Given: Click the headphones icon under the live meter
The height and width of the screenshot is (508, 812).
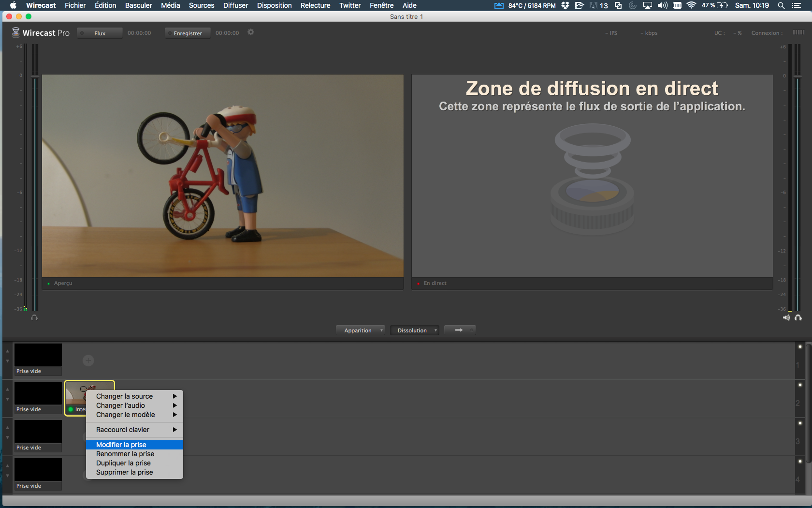Looking at the screenshot, I should click(x=798, y=317).
